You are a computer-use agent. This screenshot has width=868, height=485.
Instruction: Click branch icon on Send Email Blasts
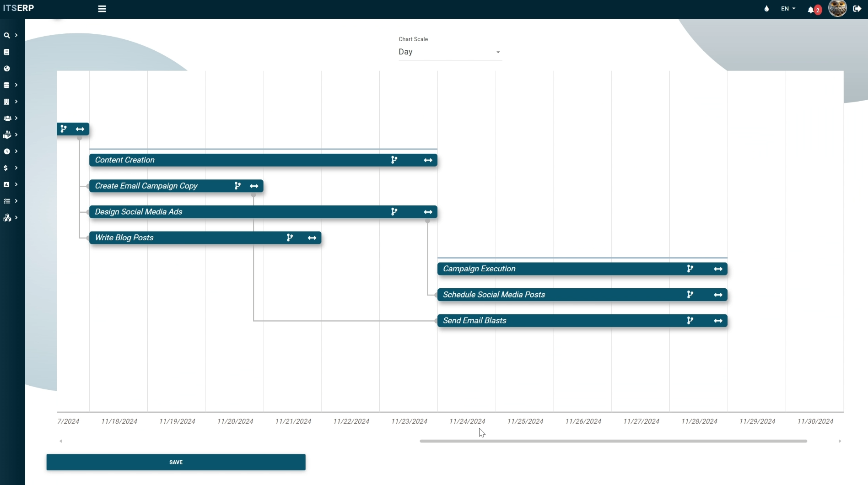point(690,321)
